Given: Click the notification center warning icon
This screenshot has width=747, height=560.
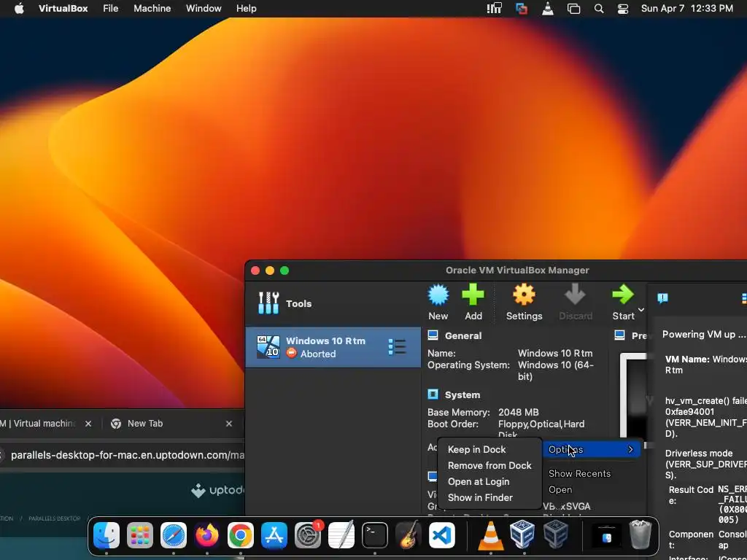Looking at the screenshot, I should (662, 298).
